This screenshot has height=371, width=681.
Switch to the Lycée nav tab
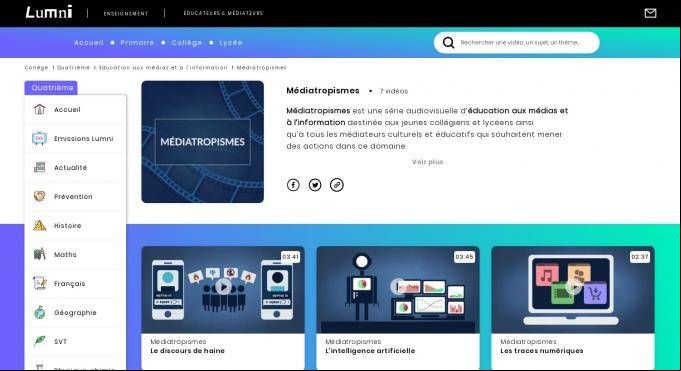231,43
